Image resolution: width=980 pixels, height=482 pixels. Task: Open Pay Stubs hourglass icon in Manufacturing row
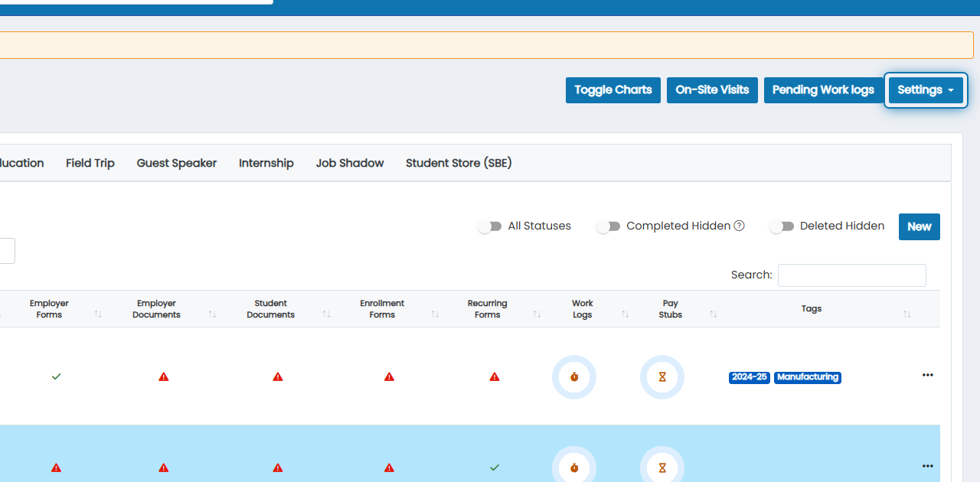click(x=662, y=377)
